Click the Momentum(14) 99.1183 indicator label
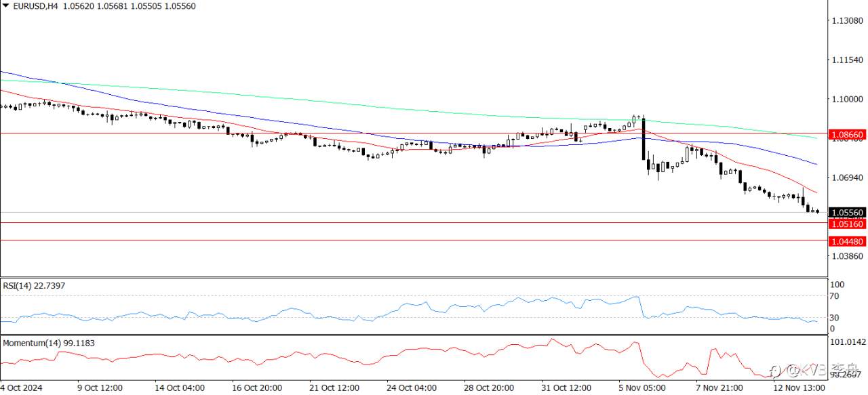Screen dimensions: 868x395 click(49, 343)
